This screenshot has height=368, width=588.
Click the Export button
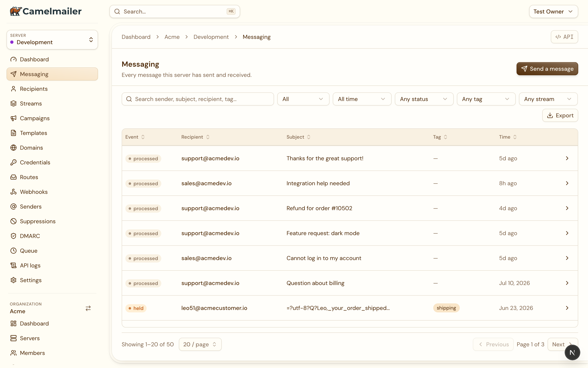tap(560, 115)
